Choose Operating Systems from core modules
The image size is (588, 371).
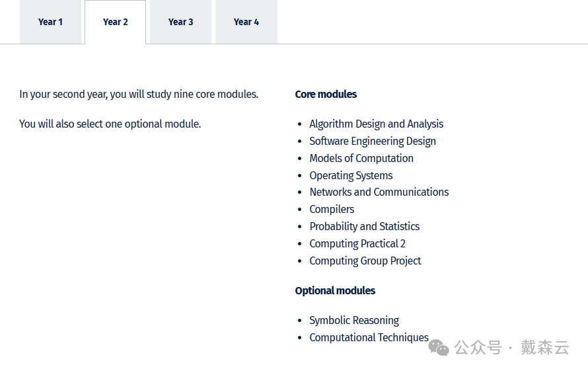(351, 175)
